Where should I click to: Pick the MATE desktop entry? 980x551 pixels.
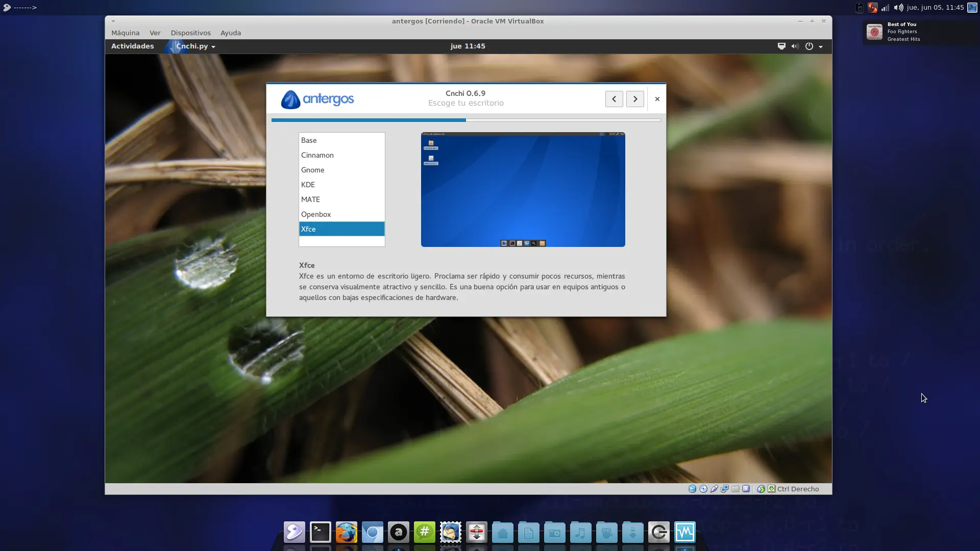click(x=342, y=199)
